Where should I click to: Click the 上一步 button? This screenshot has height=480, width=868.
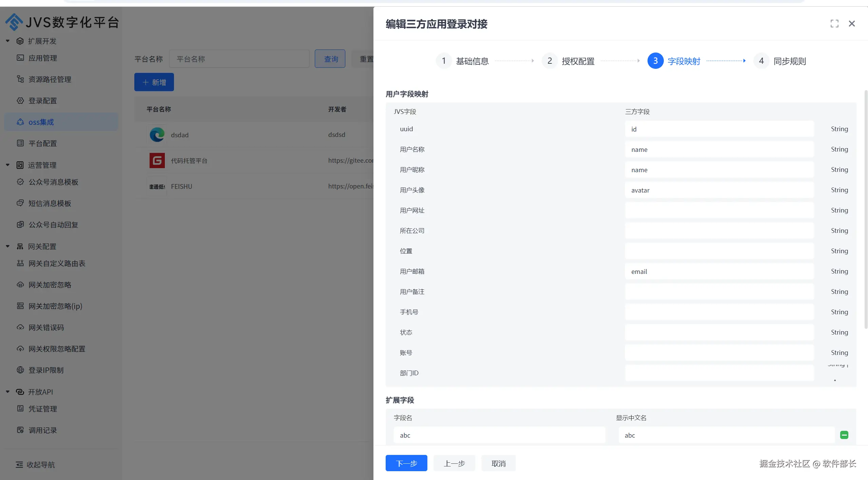[454, 463]
